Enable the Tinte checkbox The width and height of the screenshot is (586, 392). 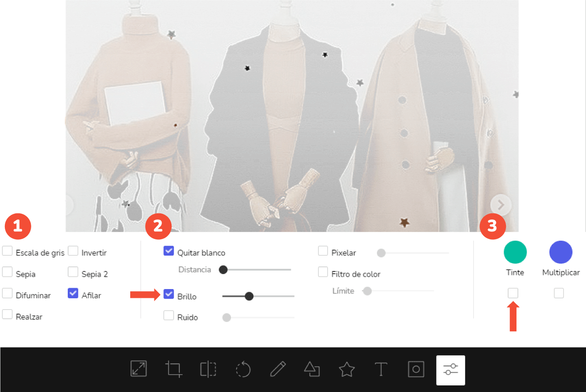(513, 293)
